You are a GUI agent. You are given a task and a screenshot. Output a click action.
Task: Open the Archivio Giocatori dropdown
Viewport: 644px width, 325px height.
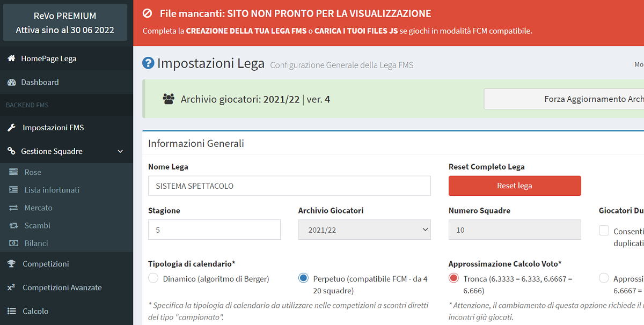(364, 230)
